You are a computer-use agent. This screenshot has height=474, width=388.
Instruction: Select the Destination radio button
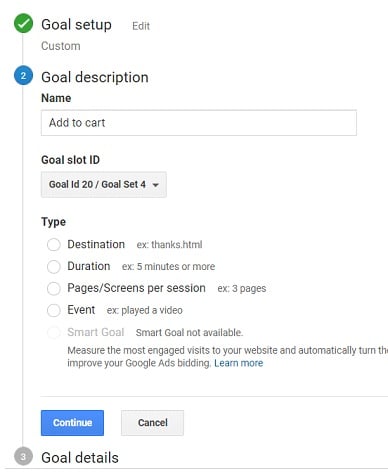[x=54, y=244]
